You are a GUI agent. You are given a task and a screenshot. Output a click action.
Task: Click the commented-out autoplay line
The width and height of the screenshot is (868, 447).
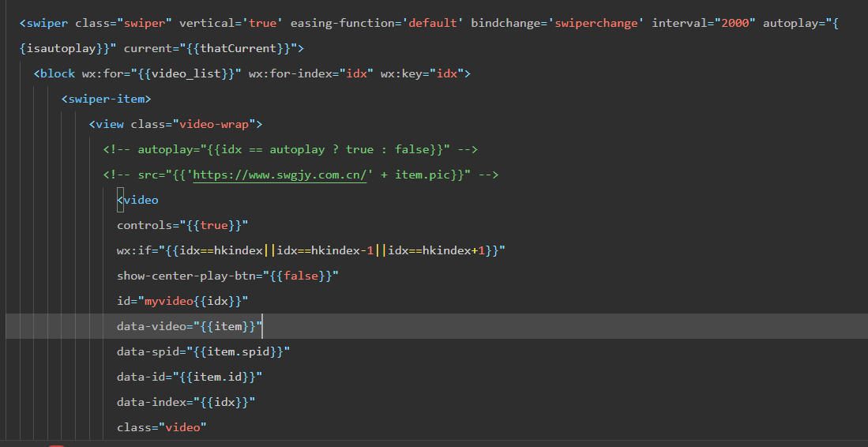tap(290, 149)
